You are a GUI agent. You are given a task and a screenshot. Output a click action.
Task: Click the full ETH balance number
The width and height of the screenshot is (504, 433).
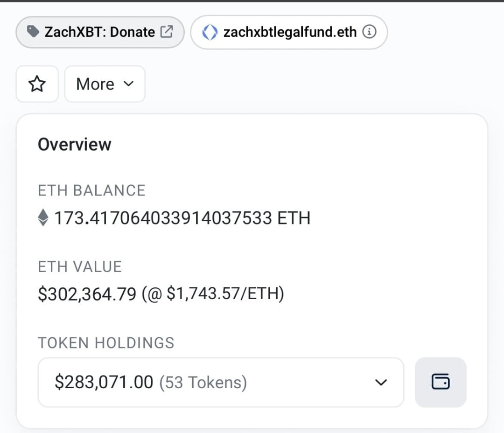pyautogui.click(x=183, y=217)
